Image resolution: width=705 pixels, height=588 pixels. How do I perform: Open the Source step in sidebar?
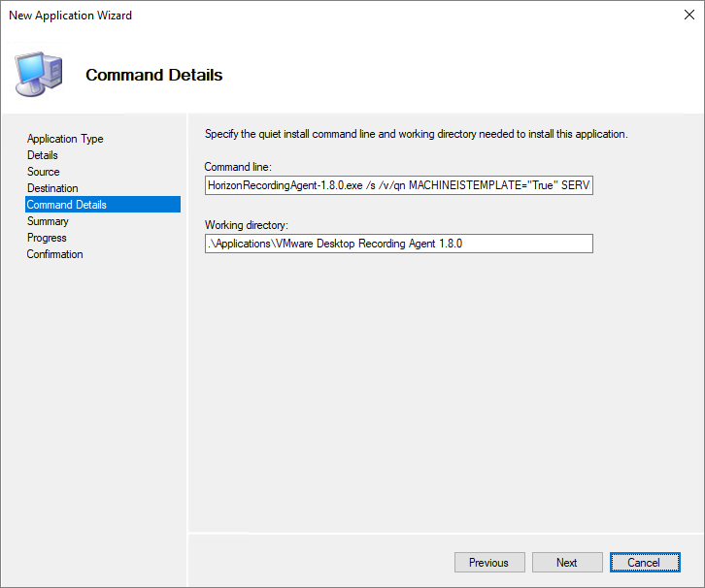pos(44,172)
